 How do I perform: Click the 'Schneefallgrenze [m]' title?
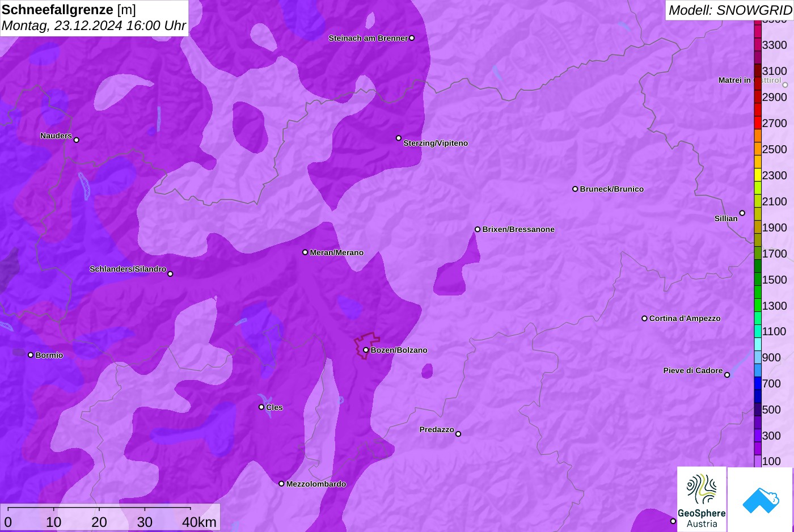[69, 10]
